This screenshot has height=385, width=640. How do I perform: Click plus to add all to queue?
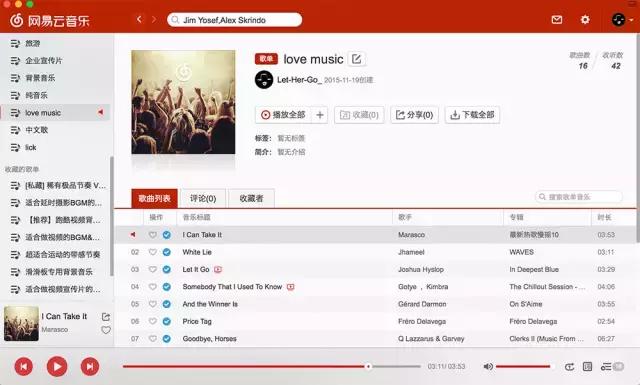click(x=320, y=115)
